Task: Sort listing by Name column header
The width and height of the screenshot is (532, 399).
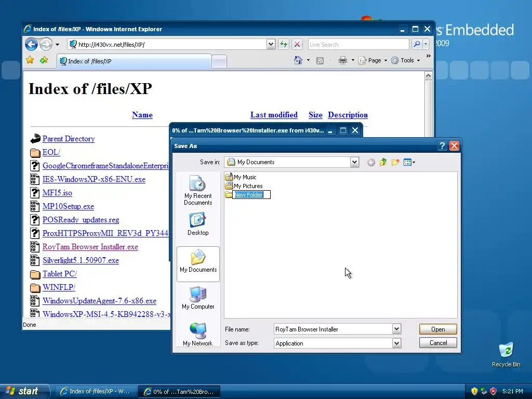Action: 142,115
